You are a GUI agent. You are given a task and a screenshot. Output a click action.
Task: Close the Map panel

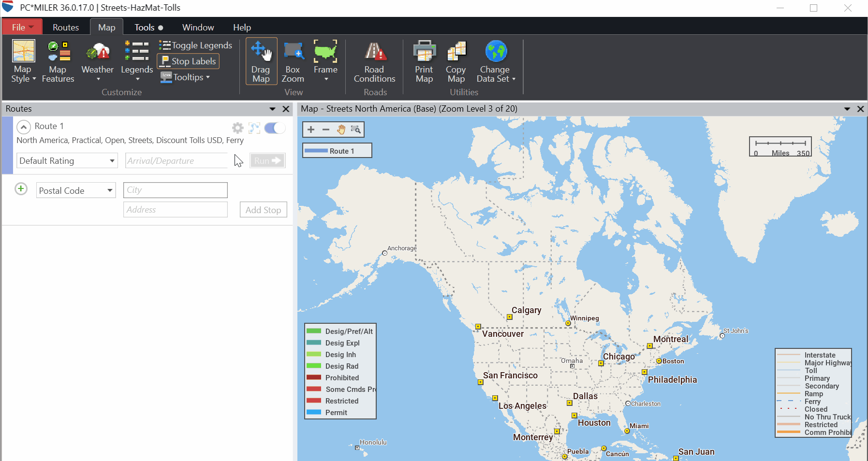pos(860,109)
